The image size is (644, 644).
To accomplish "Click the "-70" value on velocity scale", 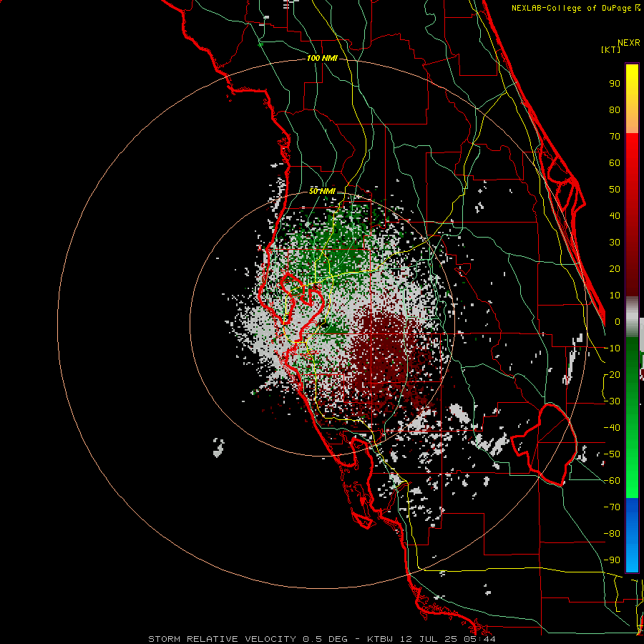I will [612, 507].
